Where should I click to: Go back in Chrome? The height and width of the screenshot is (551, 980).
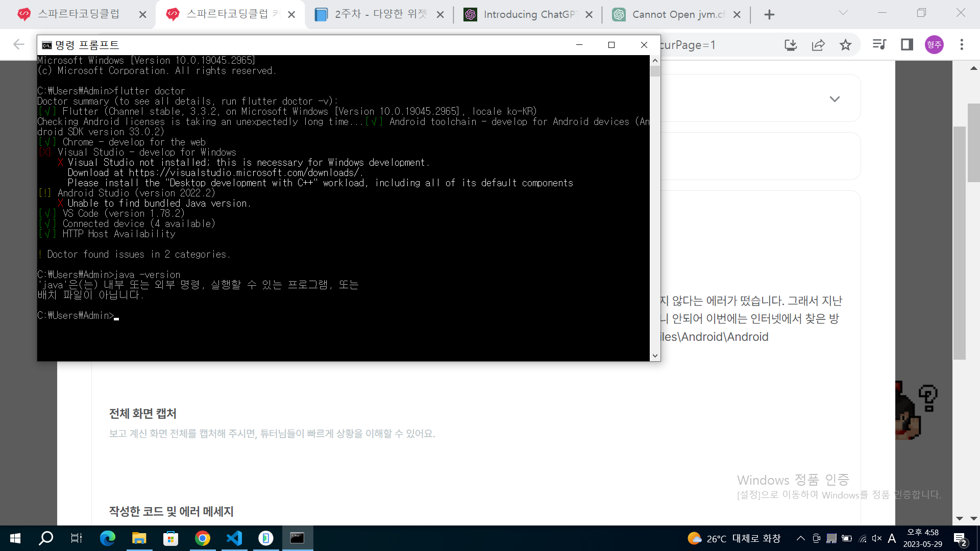click(x=19, y=45)
